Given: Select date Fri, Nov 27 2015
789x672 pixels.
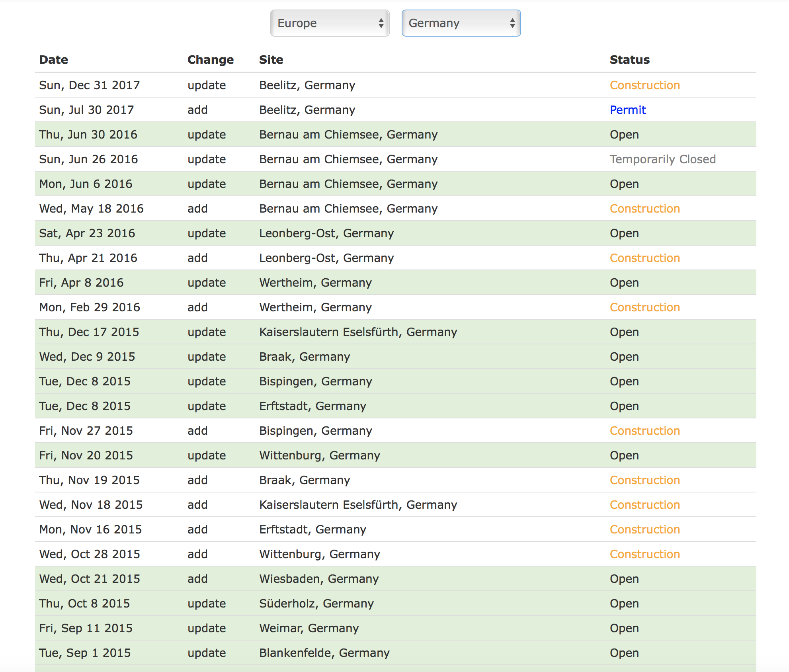Looking at the screenshot, I should point(86,431).
